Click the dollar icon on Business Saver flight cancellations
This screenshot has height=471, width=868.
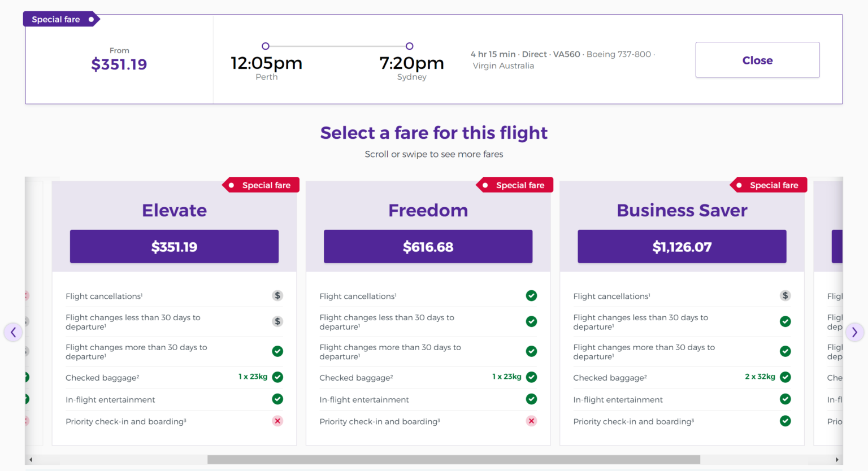pos(785,295)
